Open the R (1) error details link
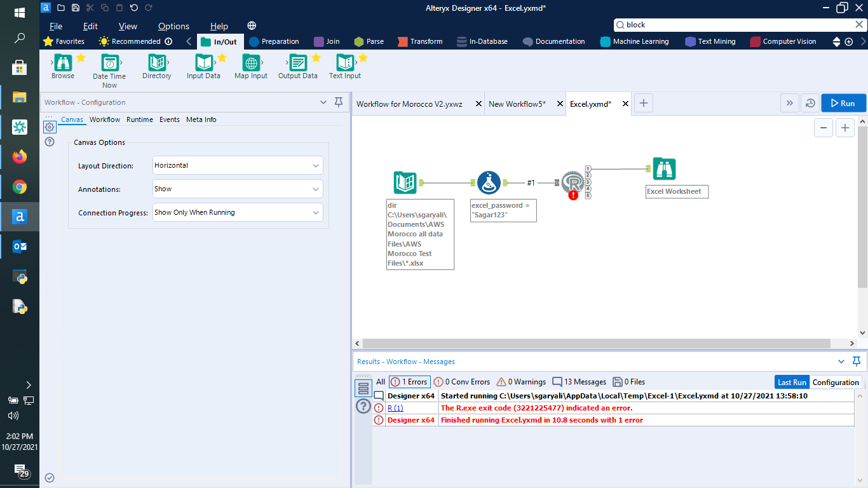The image size is (868, 488). [x=395, y=407]
